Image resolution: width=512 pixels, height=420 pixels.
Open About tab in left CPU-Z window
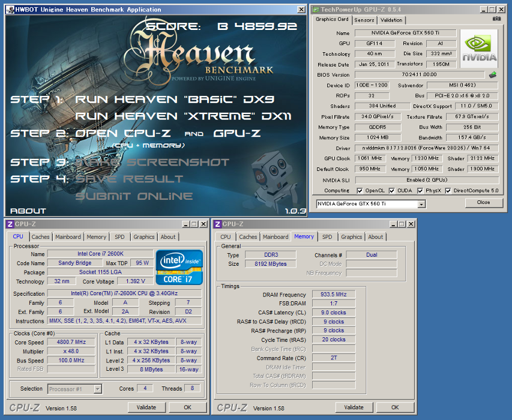tap(168, 237)
